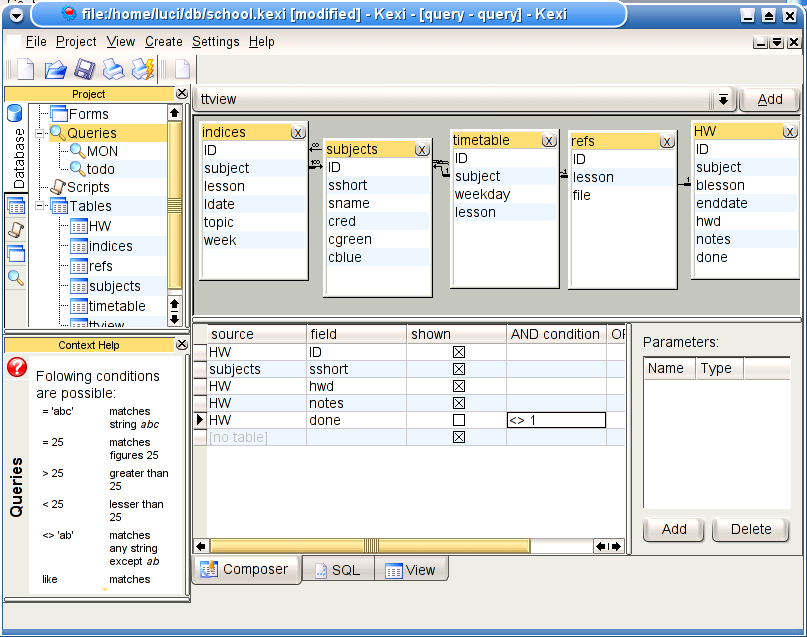807x637 pixels.
Task: Close the indices table box
Action: (x=298, y=132)
